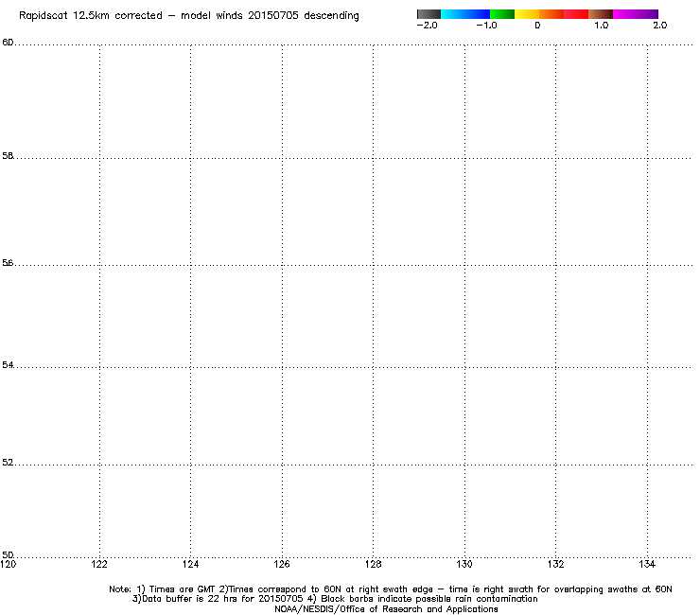Click the red segment of the color bar
This screenshot has width=700, height=615.
pos(576,14)
